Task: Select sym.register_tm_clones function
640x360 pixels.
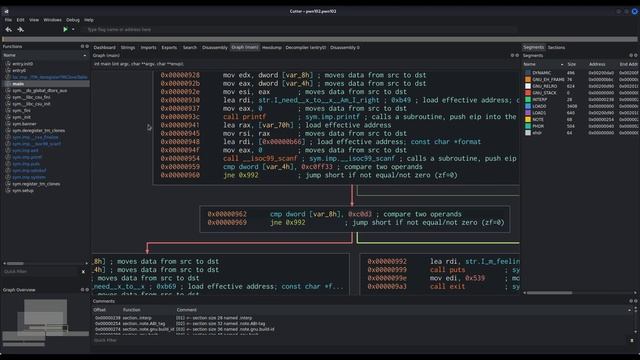Action: coord(36,184)
